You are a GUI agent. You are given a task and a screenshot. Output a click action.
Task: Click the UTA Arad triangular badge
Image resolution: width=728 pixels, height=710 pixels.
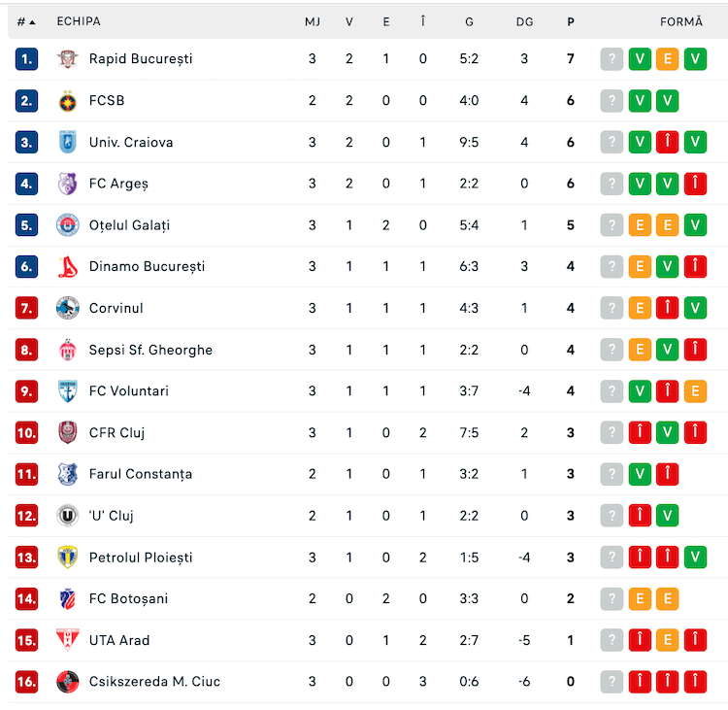(67, 640)
